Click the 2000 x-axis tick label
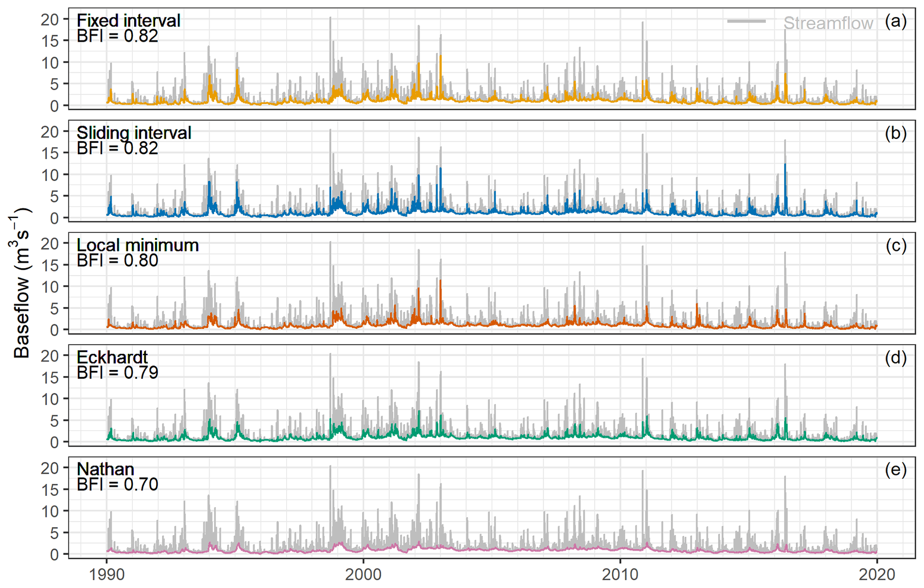 (363, 575)
